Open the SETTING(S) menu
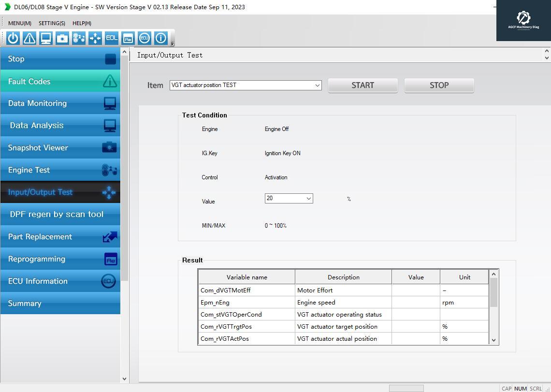The image size is (551, 392). (52, 23)
